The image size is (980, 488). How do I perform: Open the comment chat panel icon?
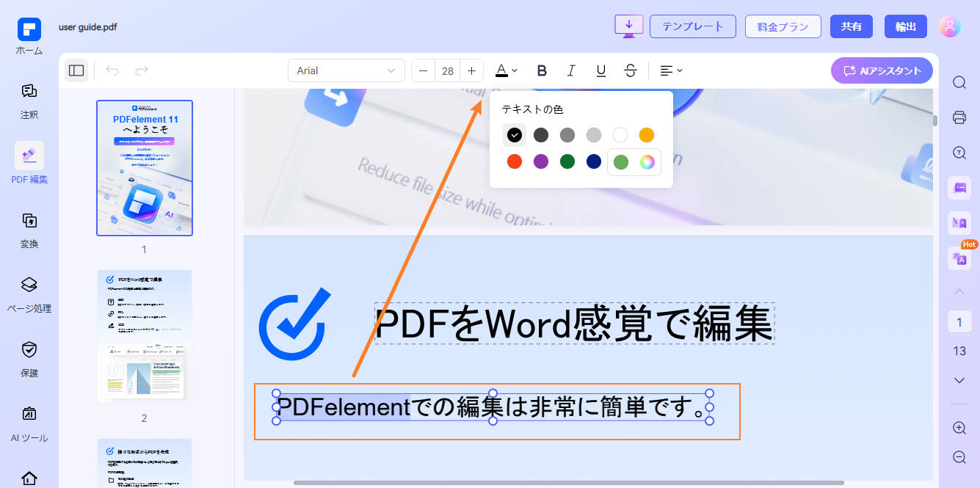pos(959,188)
